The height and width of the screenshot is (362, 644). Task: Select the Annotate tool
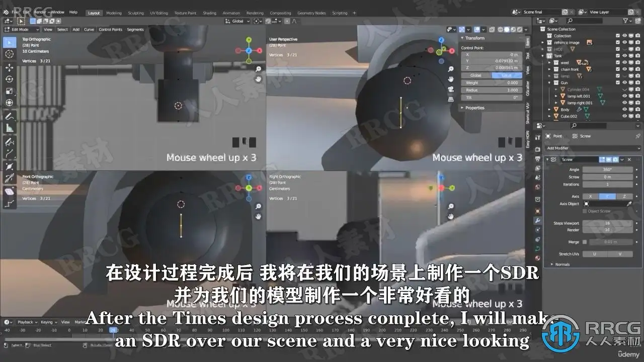(x=9, y=116)
